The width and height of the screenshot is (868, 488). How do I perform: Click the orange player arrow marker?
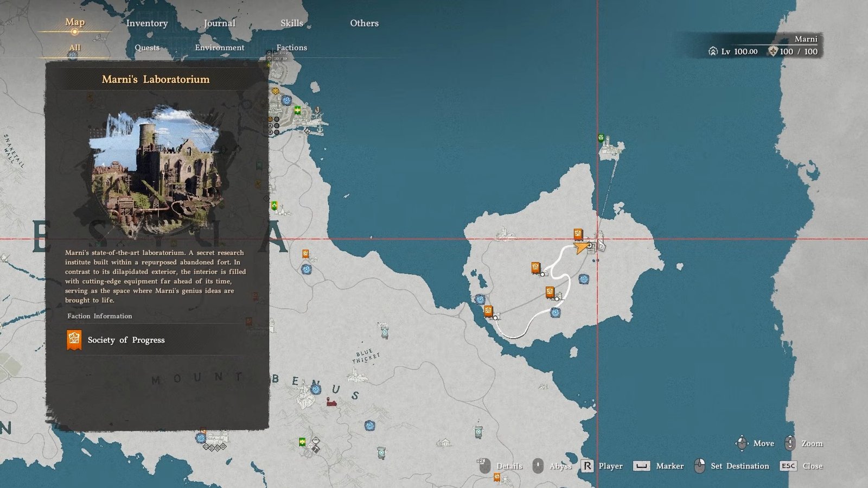click(581, 248)
